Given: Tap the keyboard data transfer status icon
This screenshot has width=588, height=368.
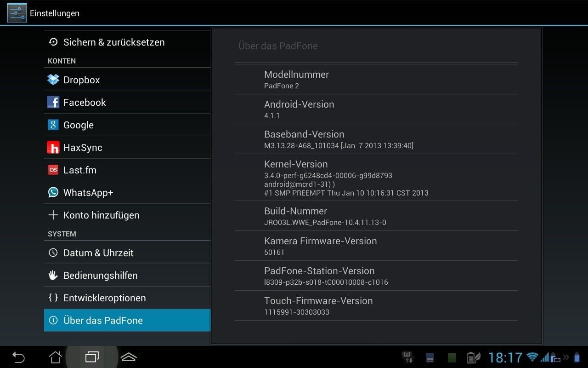Looking at the screenshot, I should tap(407, 357).
